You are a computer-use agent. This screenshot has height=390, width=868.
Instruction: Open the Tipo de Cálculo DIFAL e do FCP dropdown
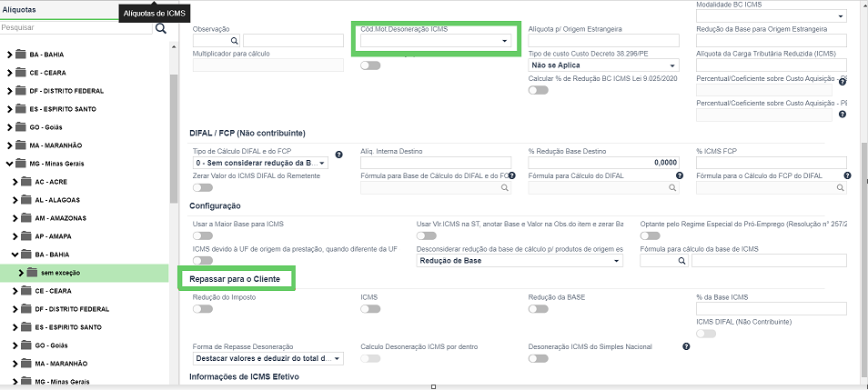(x=260, y=164)
